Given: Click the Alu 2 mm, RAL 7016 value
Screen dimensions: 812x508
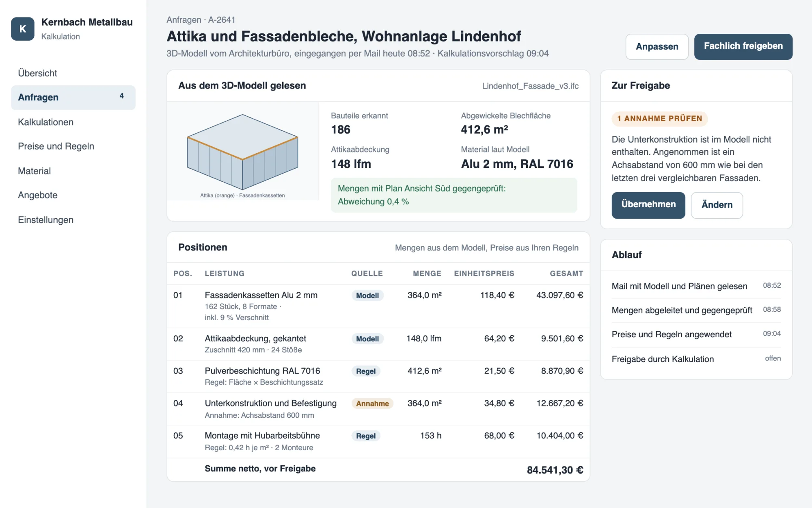Looking at the screenshot, I should coord(517,164).
